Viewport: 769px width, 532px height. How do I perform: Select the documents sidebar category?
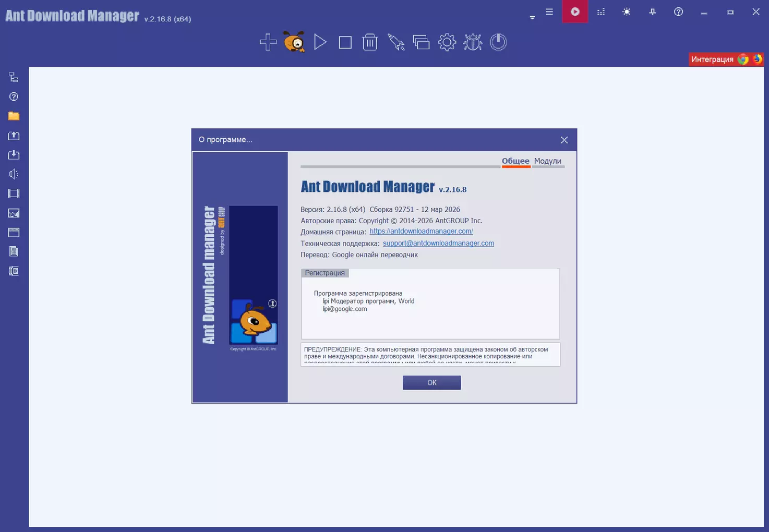(14, 251)
